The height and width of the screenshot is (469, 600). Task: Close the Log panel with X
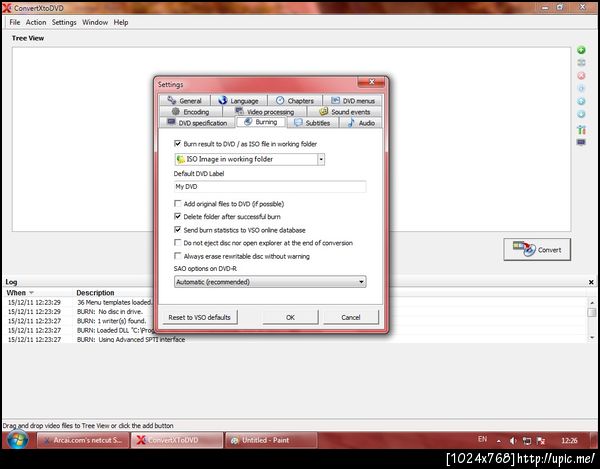point(591,282)
